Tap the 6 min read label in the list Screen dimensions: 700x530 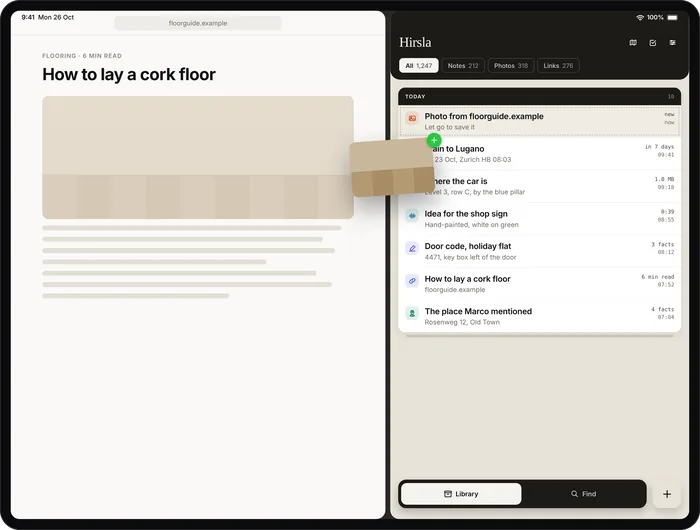[x=658, y=277]
